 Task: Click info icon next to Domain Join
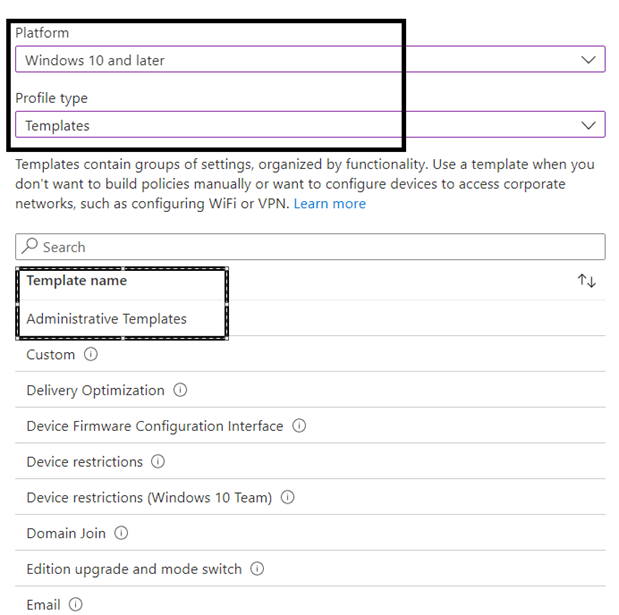pos(120,533)
